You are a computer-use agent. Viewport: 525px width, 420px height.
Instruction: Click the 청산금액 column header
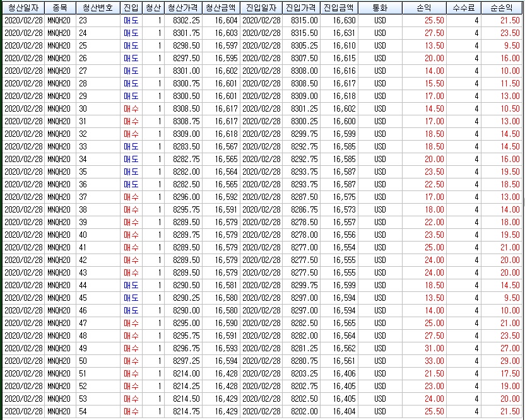[221, 8]
